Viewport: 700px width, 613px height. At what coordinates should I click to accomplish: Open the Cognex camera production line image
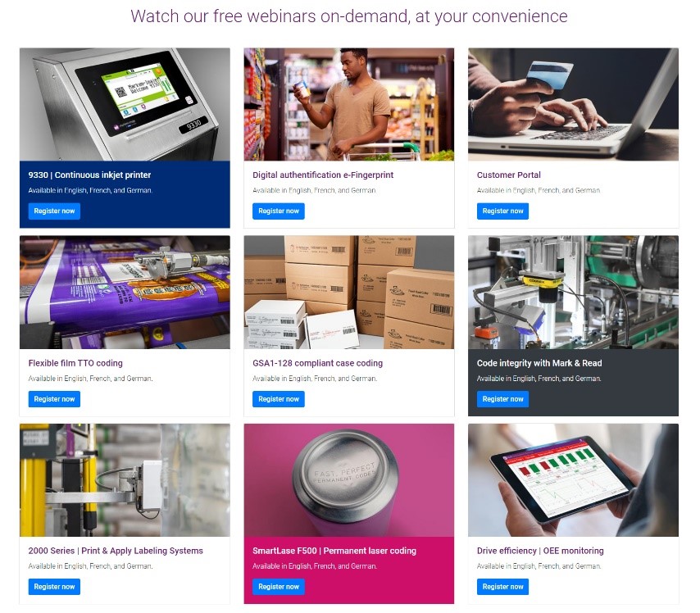(x=573, y=293)
